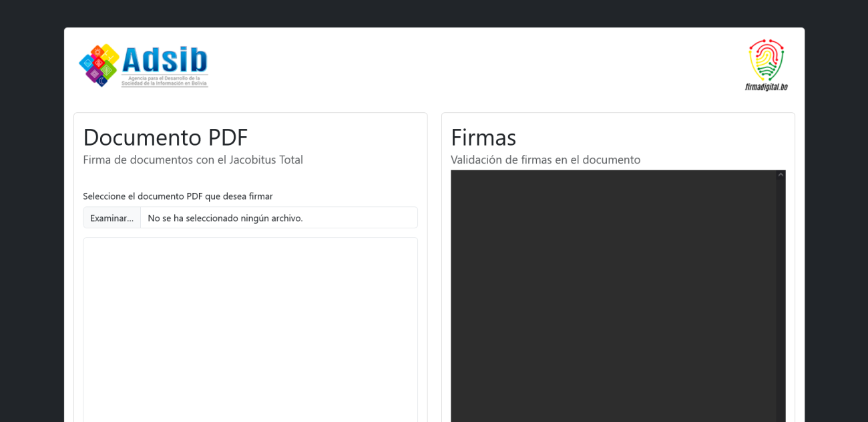Click the dark page background left of the card
Screen dimensions: 868x422
(31, 220)
